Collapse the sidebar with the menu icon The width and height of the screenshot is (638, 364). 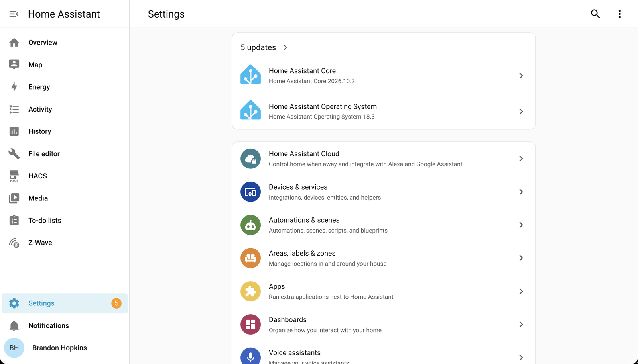tap(14, 14)
